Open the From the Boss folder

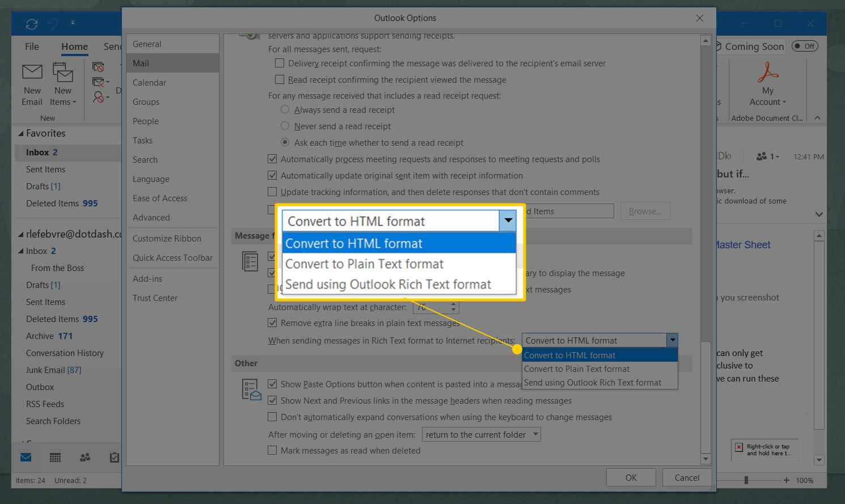(57, 268)
